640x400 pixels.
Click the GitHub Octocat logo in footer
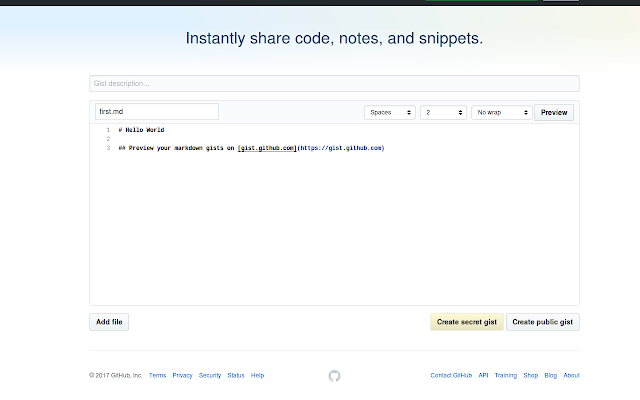tap(334, 376)
